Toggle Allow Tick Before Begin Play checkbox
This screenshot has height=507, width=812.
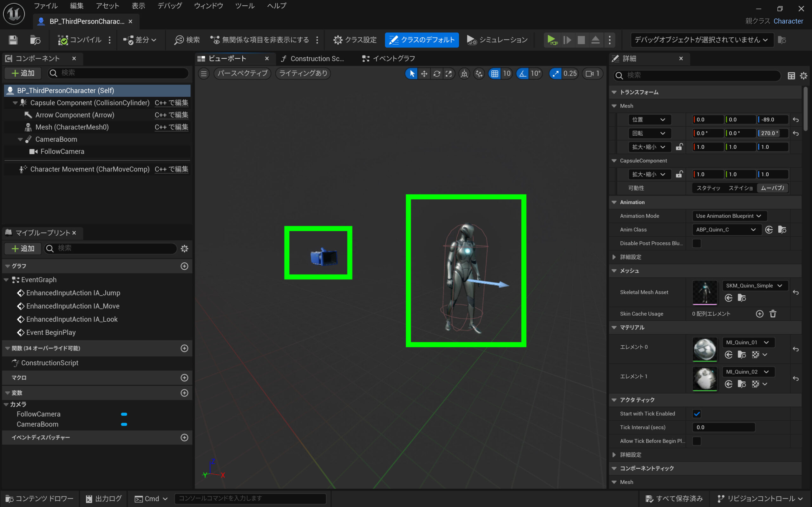(697, 441)
